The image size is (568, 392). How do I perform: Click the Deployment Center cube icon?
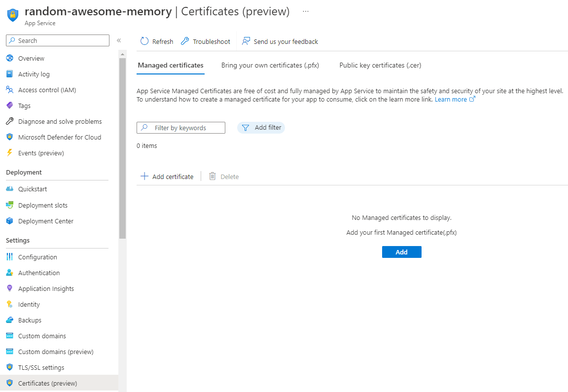10,220
